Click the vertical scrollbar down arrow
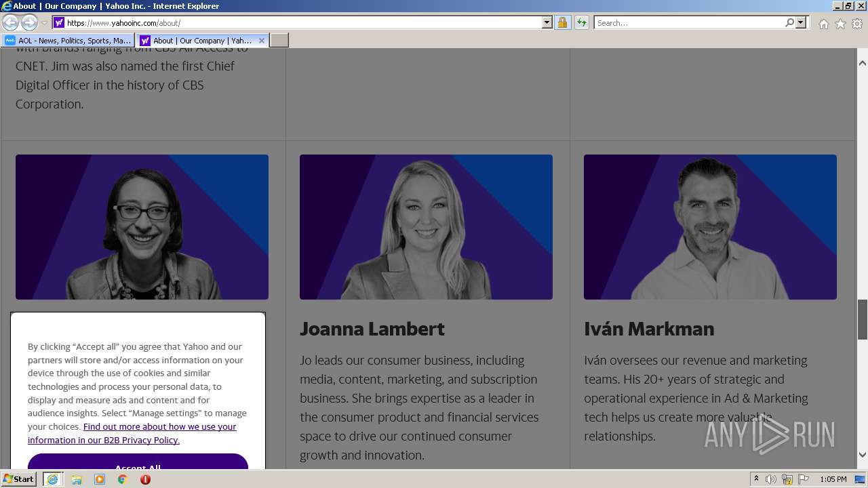Viewport: 868px width, 488px height. click(x=863, y=455)
